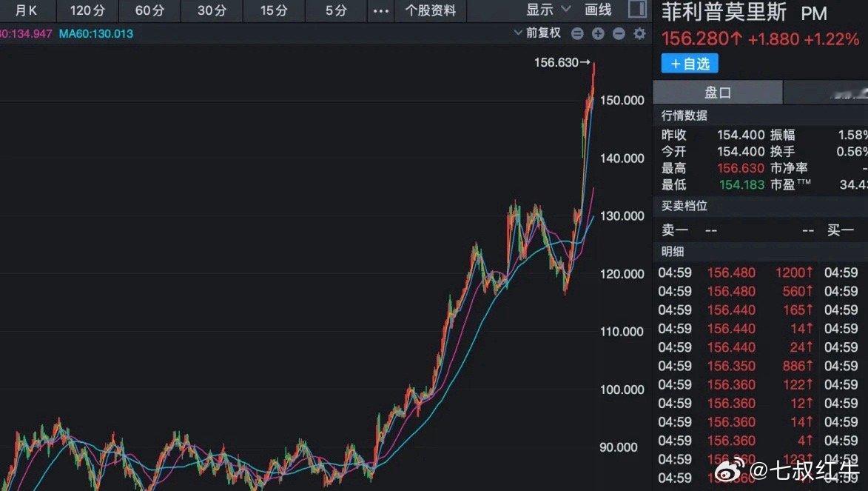Select the 盘口 order book tab
868x491 pixels.
[717, 93]
